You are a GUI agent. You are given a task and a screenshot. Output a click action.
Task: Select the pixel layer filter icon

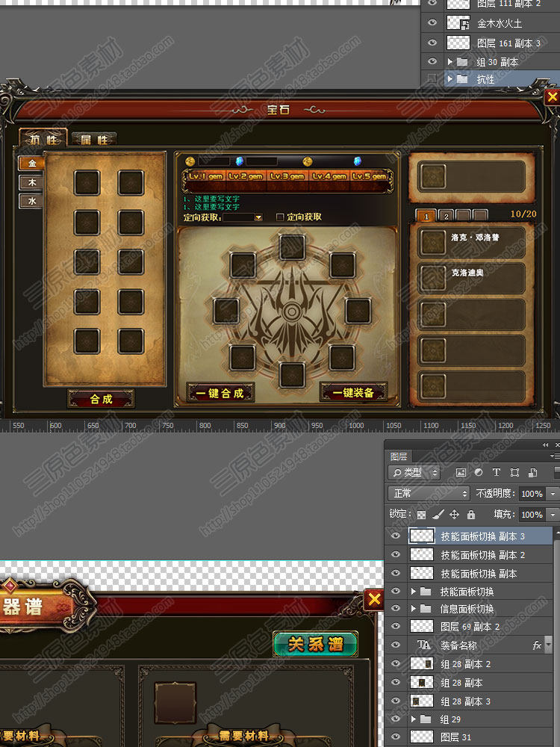click(x=461, y=472)
